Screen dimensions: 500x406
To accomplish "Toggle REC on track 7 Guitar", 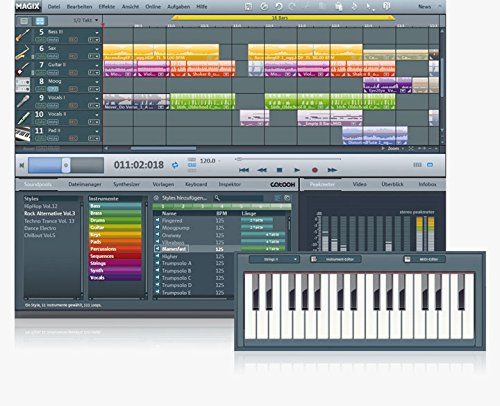I will [x=73, y=73].
